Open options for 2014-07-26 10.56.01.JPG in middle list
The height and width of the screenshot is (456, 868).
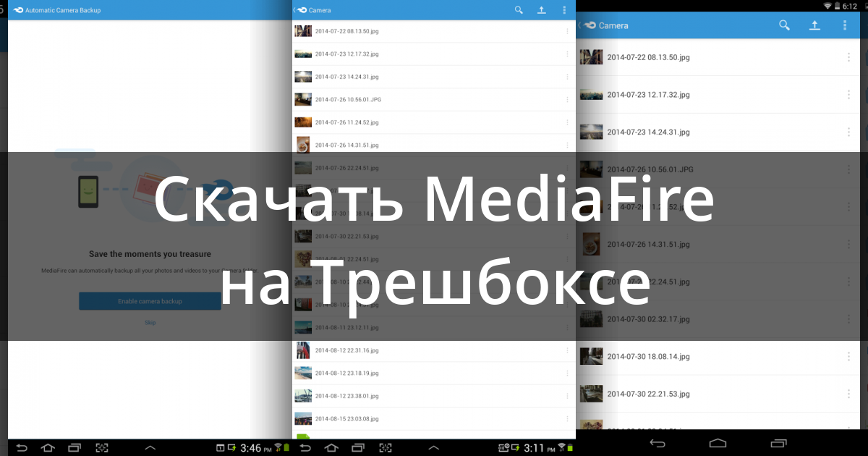click(567, 99)
